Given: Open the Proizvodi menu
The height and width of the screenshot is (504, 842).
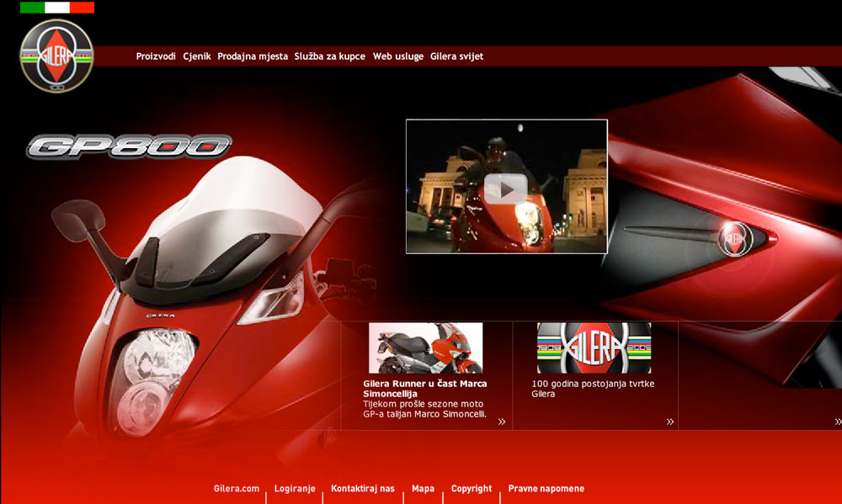Looking at the screenshot, I should click(x=156, y=56).
